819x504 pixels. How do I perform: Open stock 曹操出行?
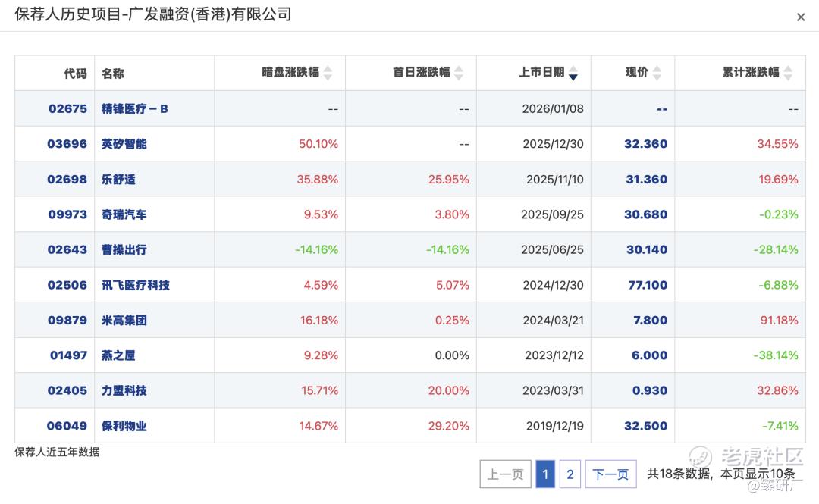point(124,249)
